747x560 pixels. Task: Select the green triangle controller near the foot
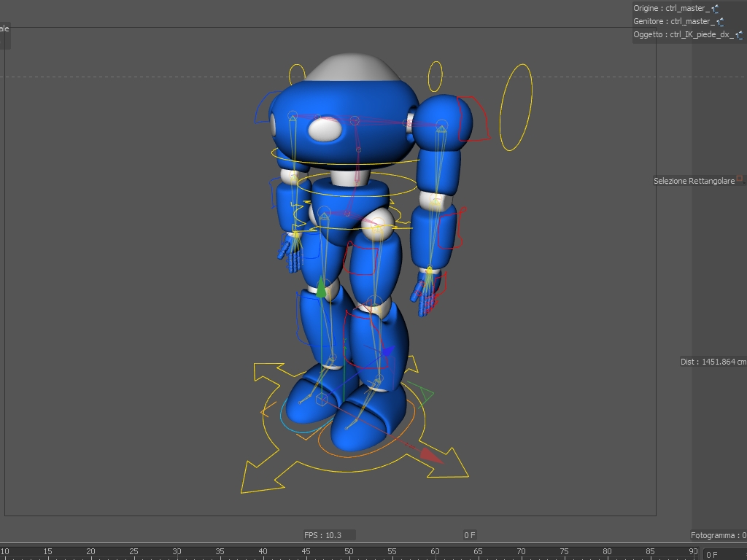pos(424,393)
